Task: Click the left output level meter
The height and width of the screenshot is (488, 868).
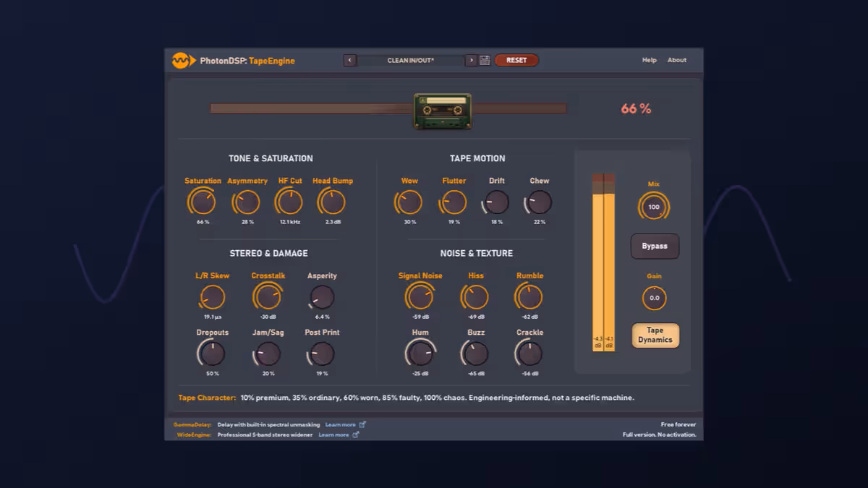Action: [x=597, y=262]
